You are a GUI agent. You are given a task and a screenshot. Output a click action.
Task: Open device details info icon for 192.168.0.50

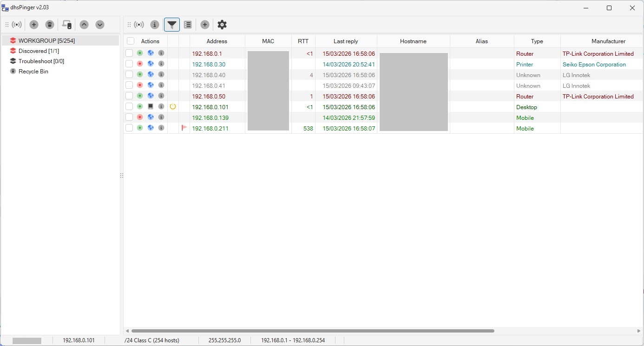tap(161, 96)
